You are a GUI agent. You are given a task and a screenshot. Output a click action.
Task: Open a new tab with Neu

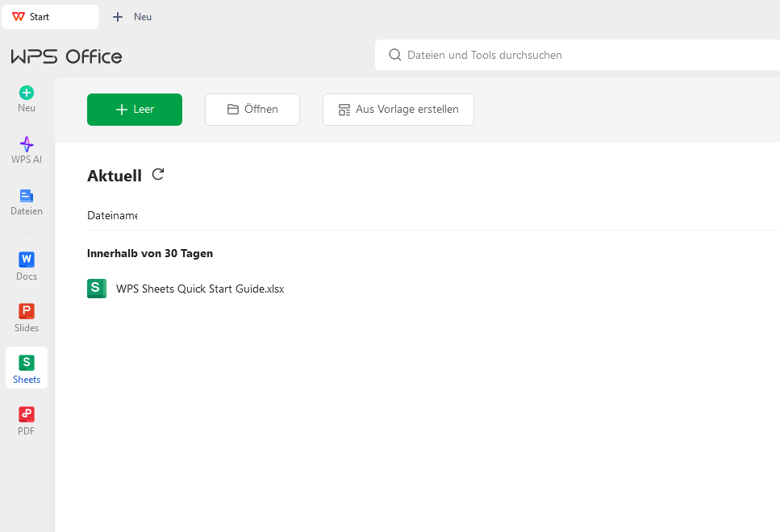(x=133, y=17)
